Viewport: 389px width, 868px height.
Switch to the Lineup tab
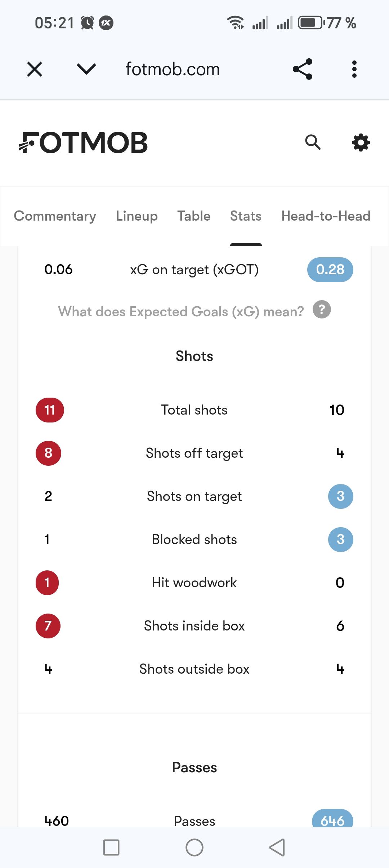pos(137,216)
